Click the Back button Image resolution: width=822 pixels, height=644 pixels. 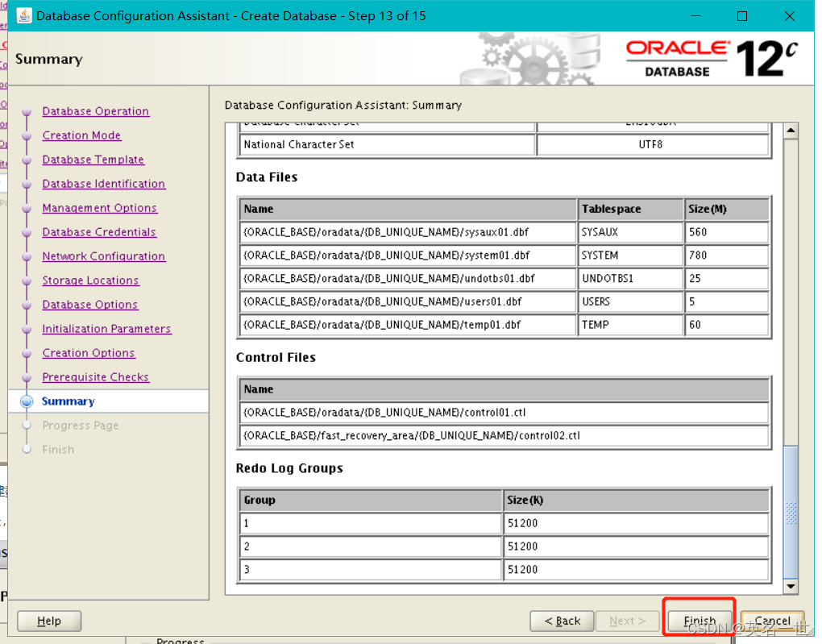pyautogui.click(x=562, y=621)
